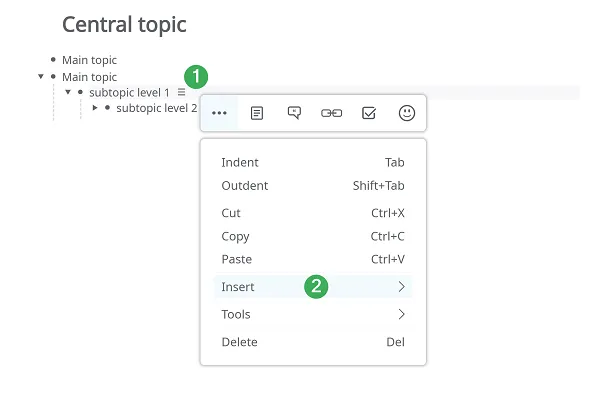The height and width of the screenshot is (402, 600).
Task: Open the Insert submenu arrow
Action: (x=401, y=286)
